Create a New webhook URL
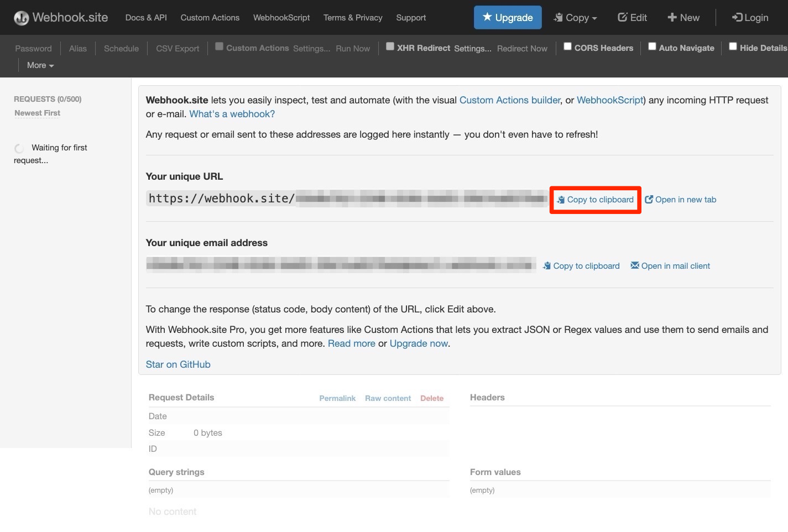The height and width of the screenshot is (532, 788). point(683,18)
